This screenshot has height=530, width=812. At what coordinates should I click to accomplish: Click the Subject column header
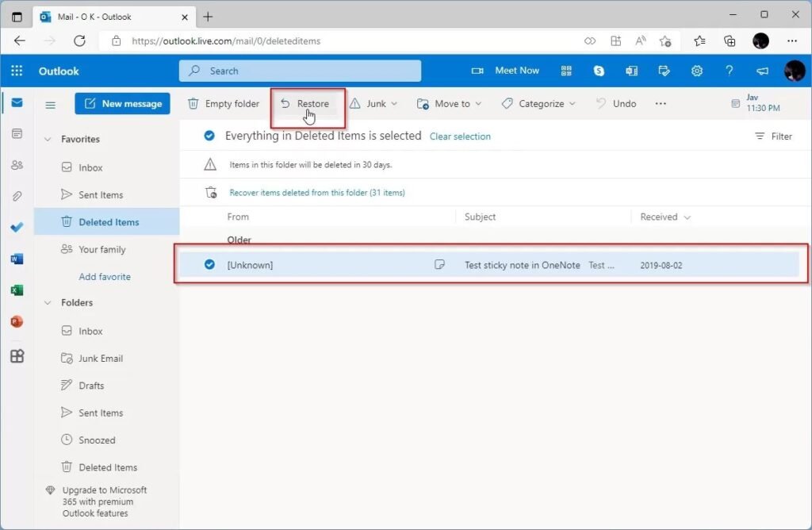point(480,217)
